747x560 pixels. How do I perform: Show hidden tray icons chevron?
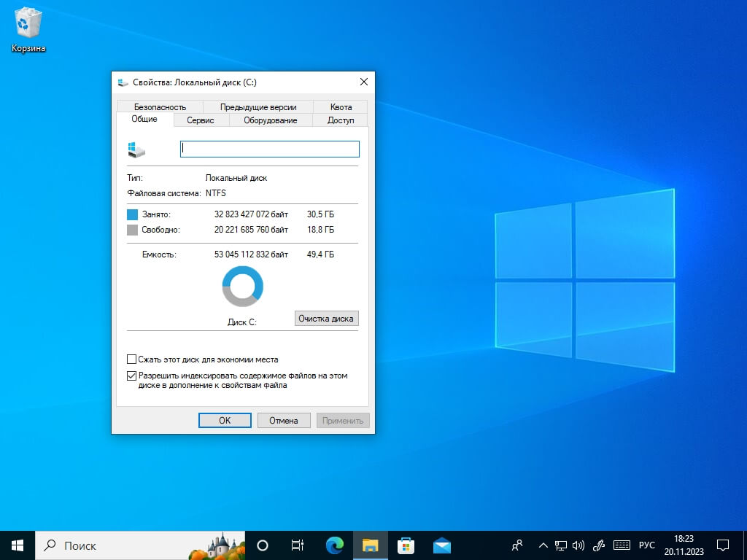pos(543,545)
